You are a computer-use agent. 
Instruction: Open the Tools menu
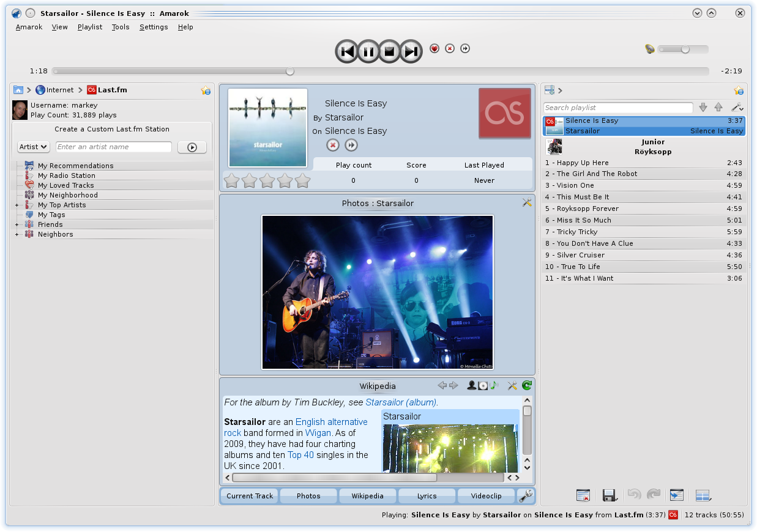coord(121,27)
